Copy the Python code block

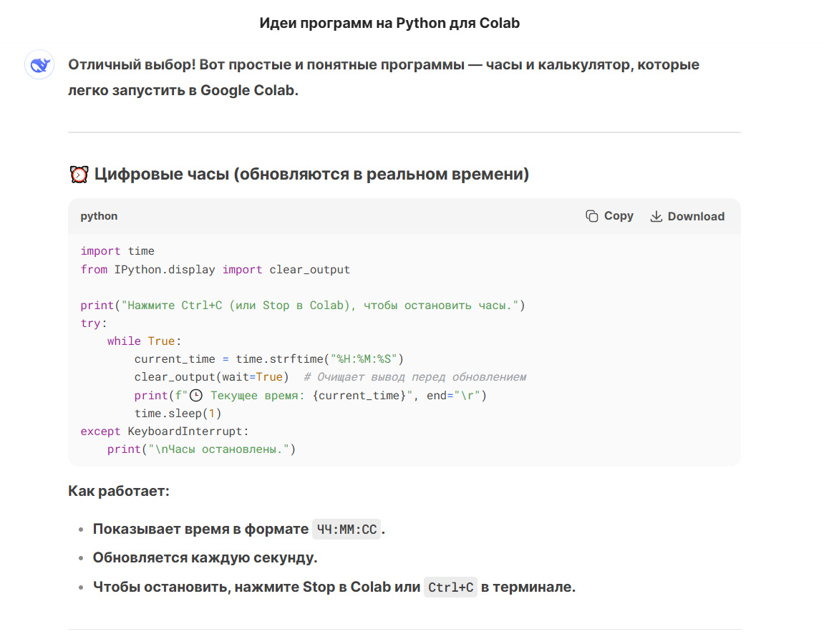click(x=610, y=216)
